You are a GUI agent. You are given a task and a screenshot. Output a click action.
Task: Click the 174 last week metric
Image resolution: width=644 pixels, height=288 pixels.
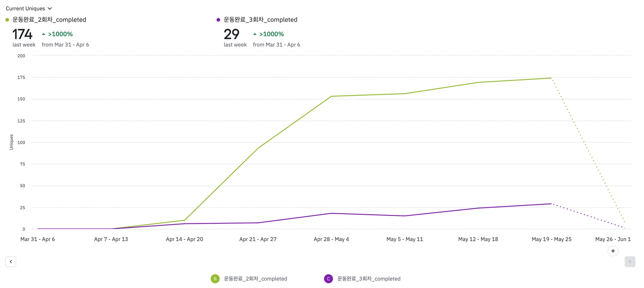(x=22, y=34)
